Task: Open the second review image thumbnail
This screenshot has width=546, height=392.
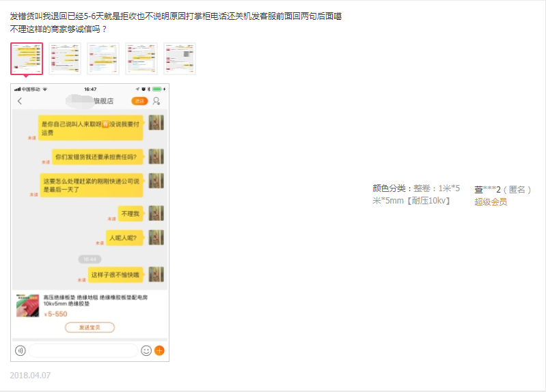Action: (x=65, y=59)
